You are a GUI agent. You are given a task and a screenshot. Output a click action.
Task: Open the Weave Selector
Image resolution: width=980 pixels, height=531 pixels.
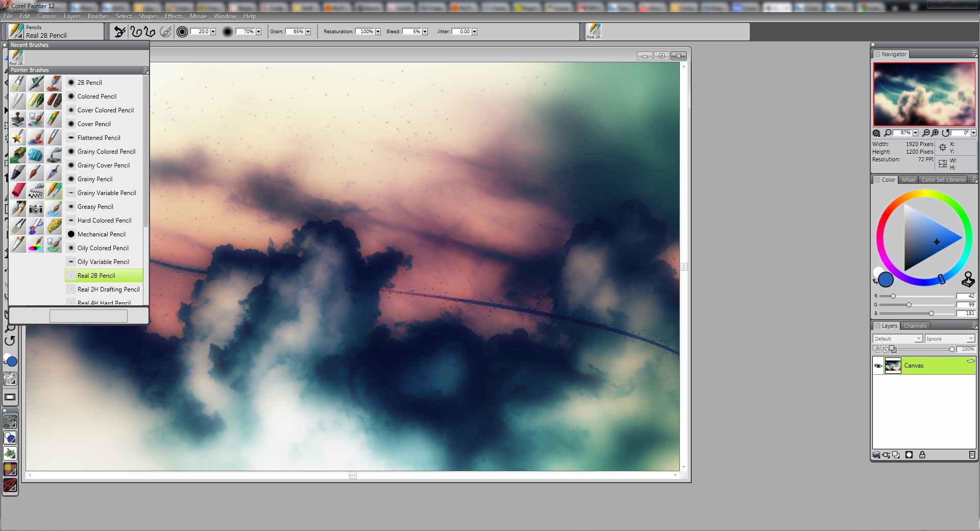(x=10, y=469)
